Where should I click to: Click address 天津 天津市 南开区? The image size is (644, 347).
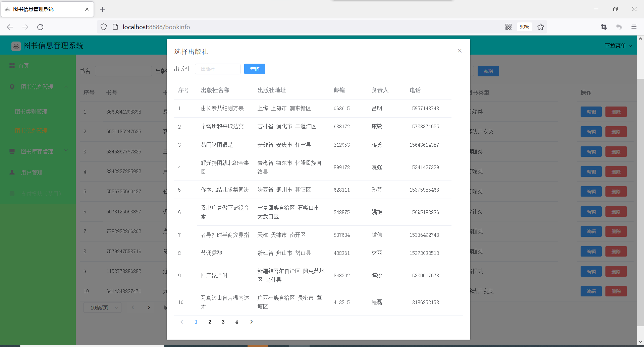(281, 235)
